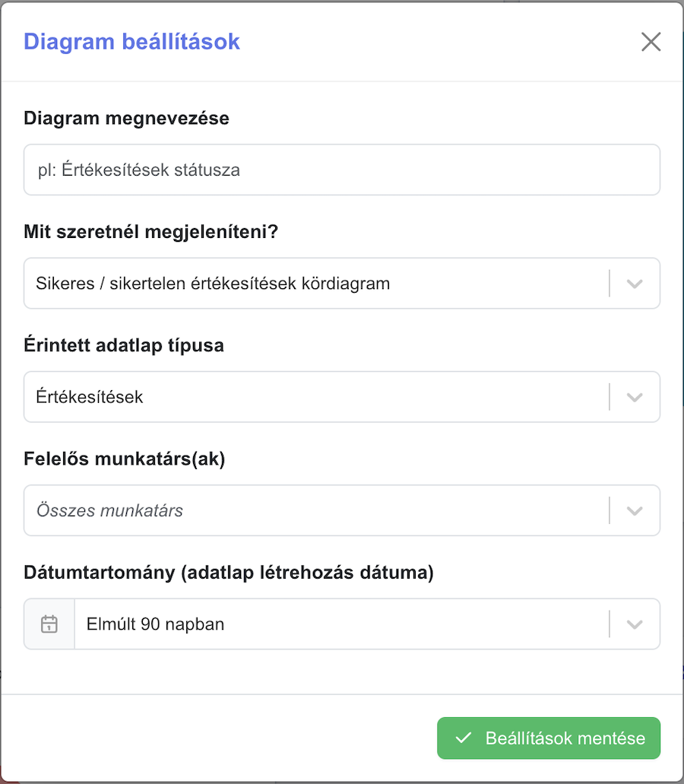
Task: Click the calendar icon in the date range field
Action: (49, 624)
